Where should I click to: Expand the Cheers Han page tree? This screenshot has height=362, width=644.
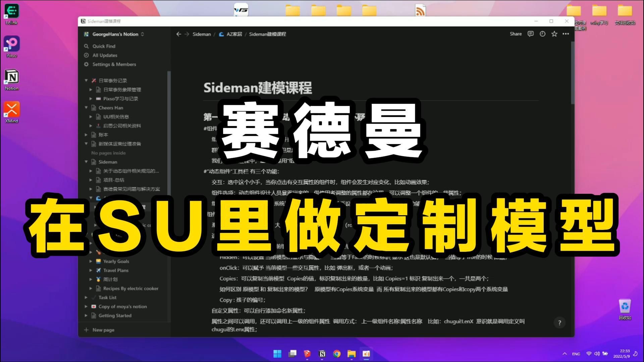coord(86,108)
